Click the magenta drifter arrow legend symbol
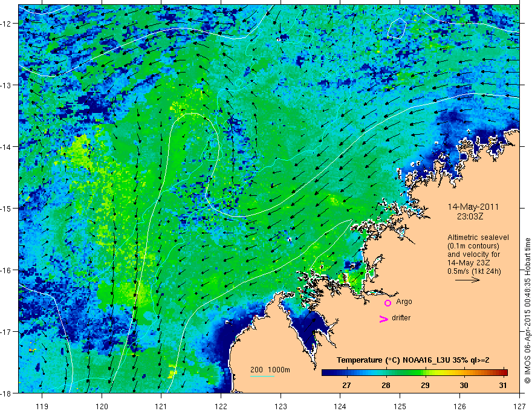This screenshot has height=411, width=532. click(384, 319)
